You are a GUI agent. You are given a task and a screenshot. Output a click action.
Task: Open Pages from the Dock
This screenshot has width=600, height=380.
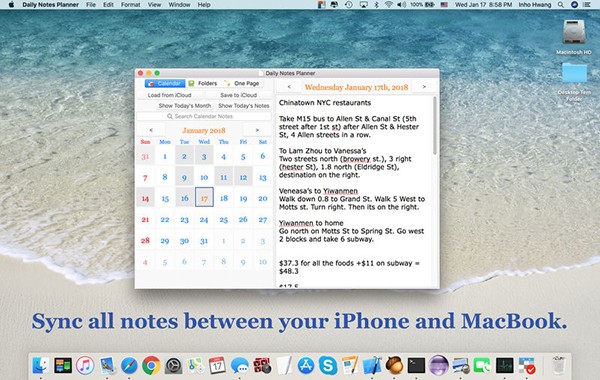pos(350,365)
